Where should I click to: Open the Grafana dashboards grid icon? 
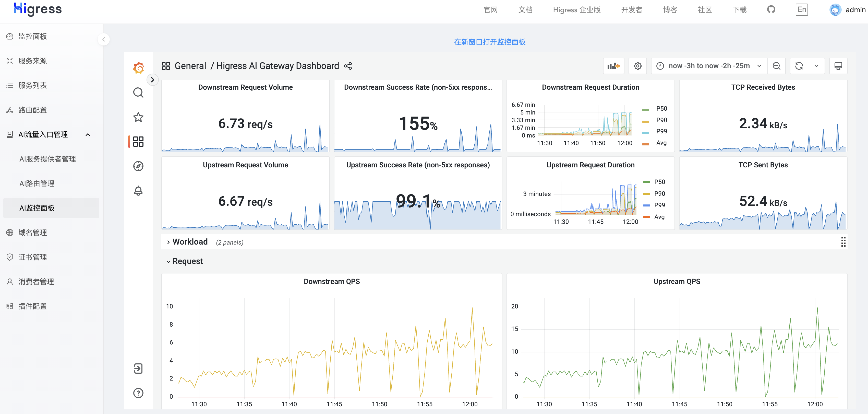click(x=138, y=141)
